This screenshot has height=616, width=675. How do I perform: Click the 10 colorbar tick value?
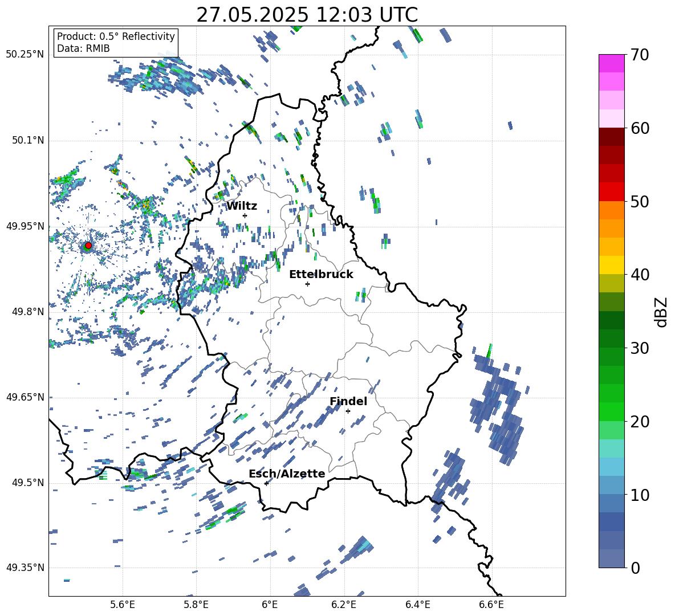tap(640, 495)
